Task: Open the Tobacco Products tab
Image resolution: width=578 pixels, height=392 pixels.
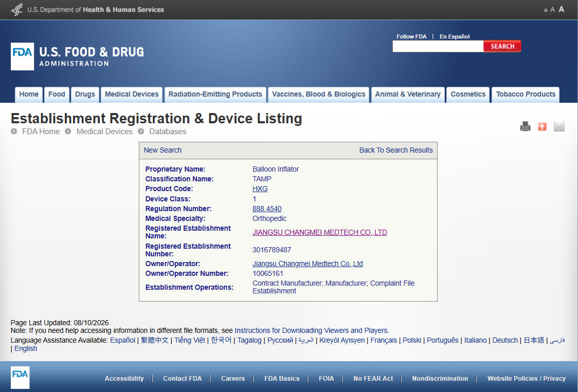Action: (x=525, y=95)
